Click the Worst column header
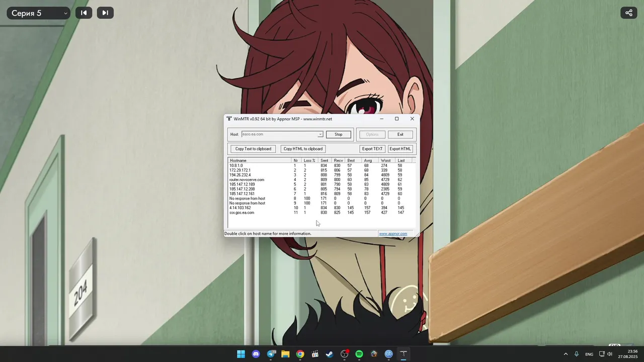The width and height of the screenshot is (644, 362). tap(387, 160)
